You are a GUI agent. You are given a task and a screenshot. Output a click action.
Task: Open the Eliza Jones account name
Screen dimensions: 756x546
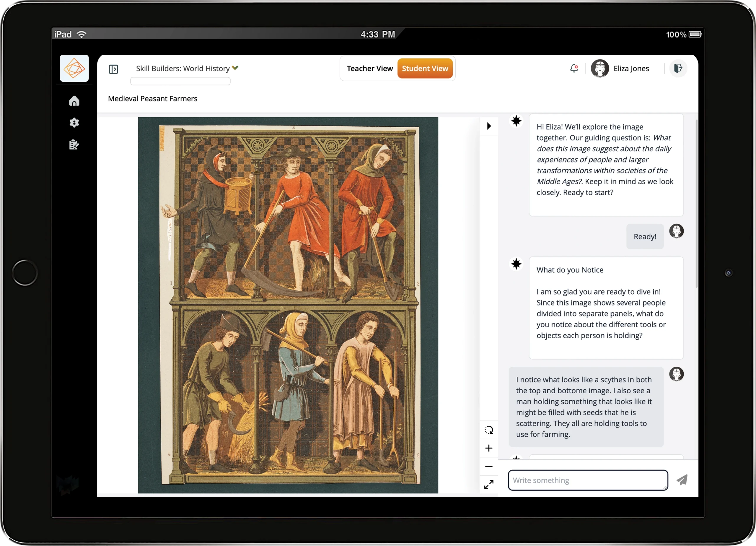coord(631,68)
